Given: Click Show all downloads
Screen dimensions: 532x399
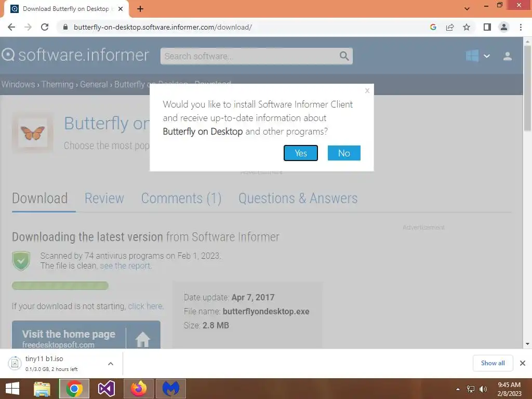Looking at the screenshot, I should click(x=493, y=363).
